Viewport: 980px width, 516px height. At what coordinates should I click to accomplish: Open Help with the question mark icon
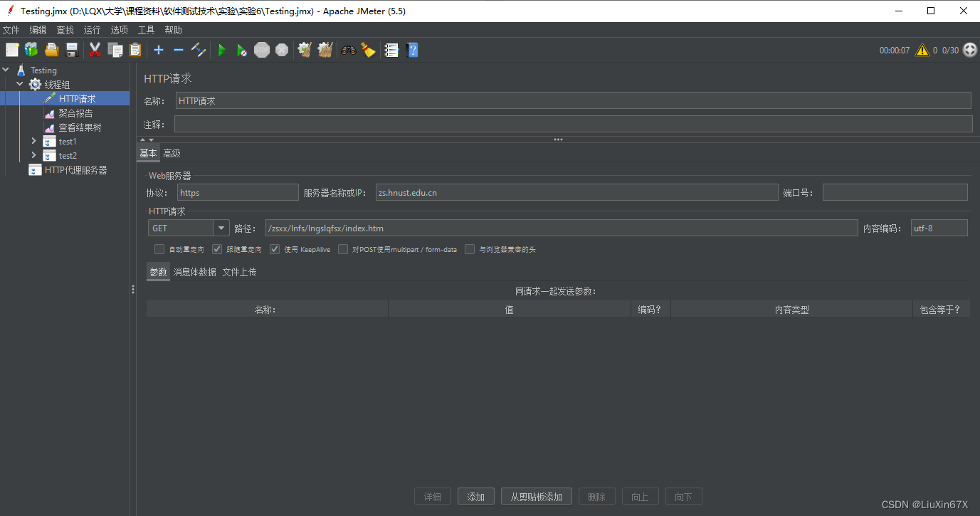411,50
